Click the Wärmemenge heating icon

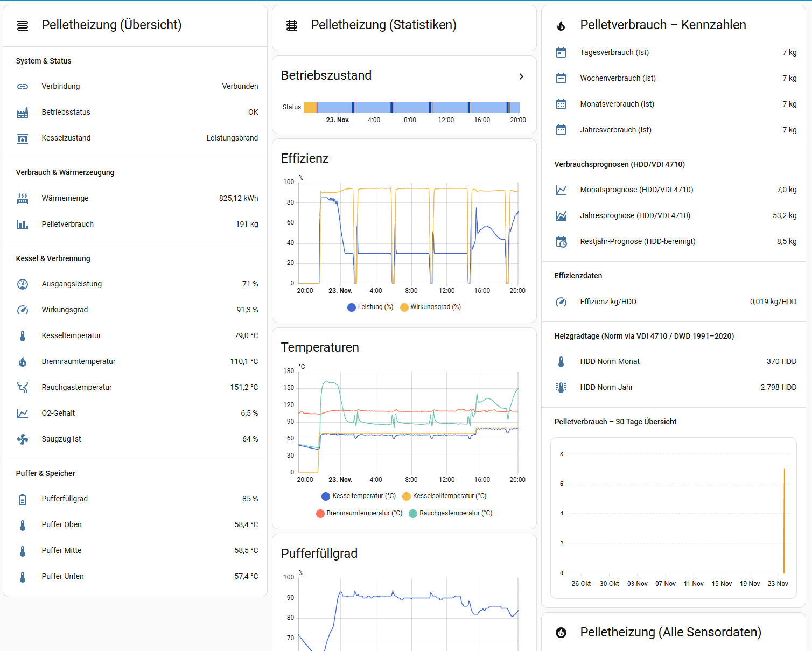23,199
